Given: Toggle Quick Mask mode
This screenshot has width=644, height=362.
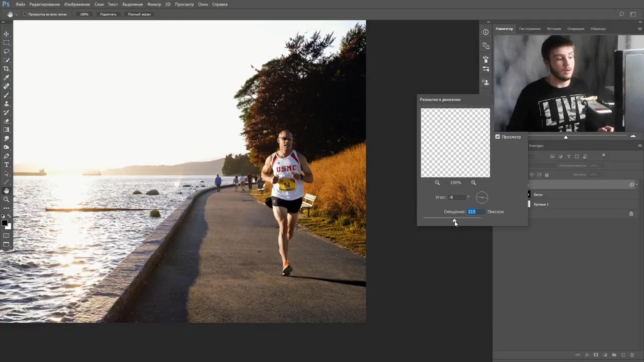Looking at the screenshot, I should coord(7,235).
